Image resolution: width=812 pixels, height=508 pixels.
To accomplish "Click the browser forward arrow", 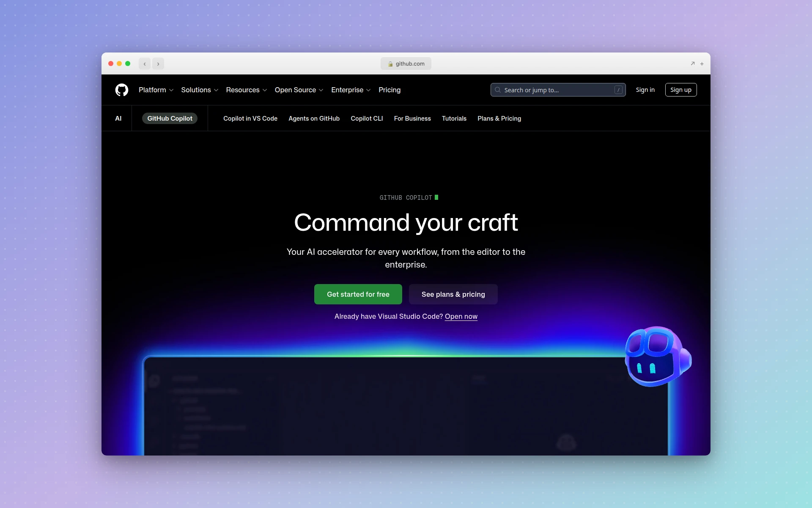I will coord(158,63).
